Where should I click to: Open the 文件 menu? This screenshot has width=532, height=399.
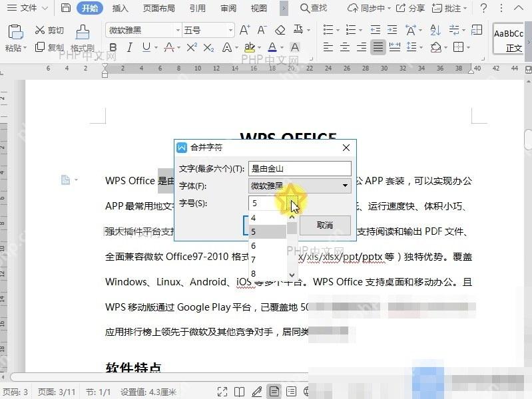[28, 8]
